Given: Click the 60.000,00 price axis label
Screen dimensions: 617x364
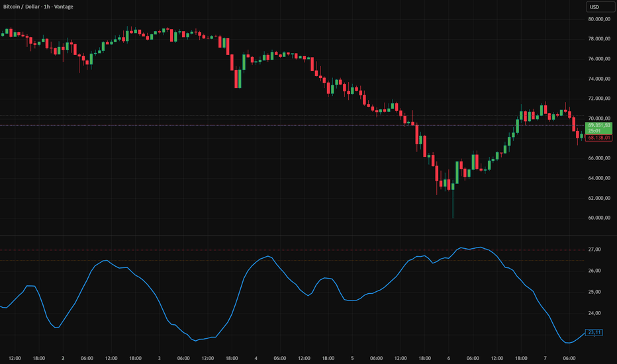Looking at the screenshot, I should 599,218.
